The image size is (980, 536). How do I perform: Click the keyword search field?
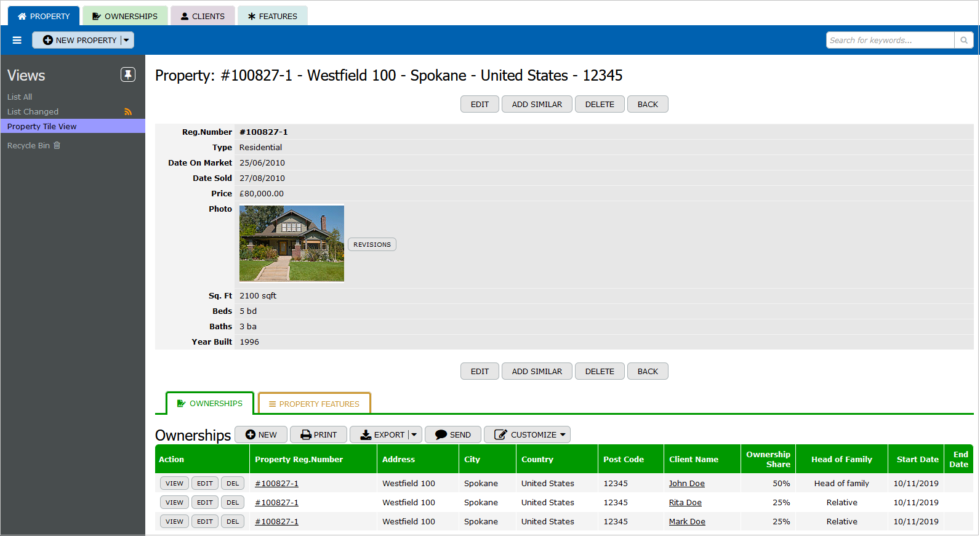click(x=890, y=40)
